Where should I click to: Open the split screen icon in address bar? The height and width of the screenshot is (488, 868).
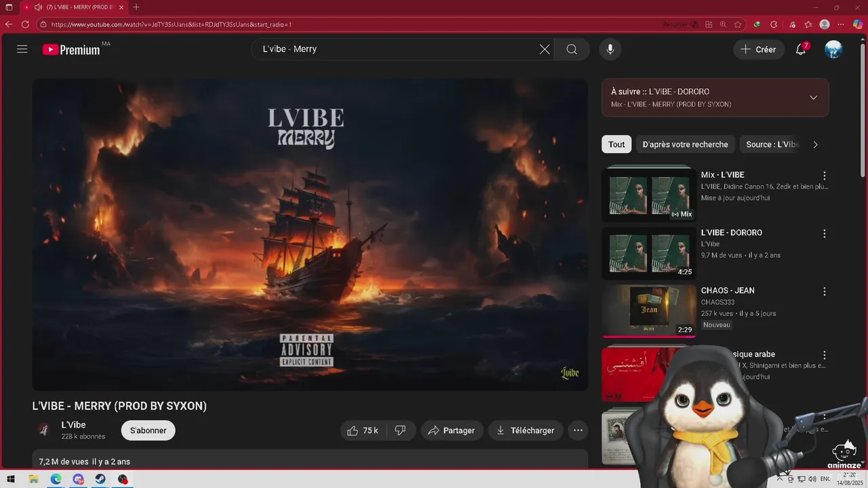coord(709,24)
